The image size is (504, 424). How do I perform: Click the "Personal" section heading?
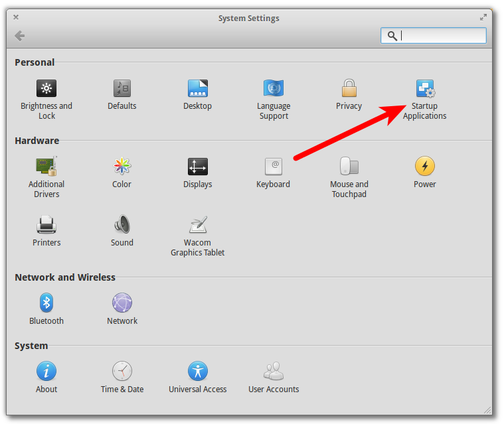click(x=35, y=62)
